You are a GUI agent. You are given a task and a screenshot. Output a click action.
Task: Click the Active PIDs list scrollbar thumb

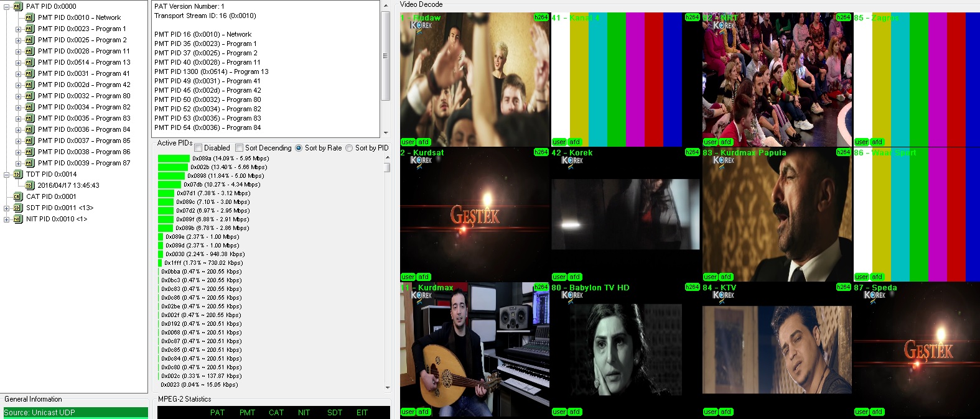pos(388,167)
